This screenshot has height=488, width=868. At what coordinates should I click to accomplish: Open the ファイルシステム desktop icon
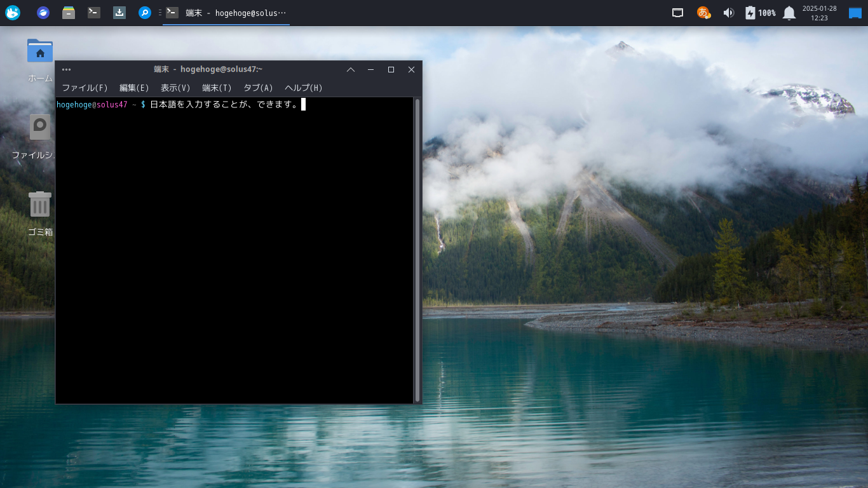tap(39, 127)
